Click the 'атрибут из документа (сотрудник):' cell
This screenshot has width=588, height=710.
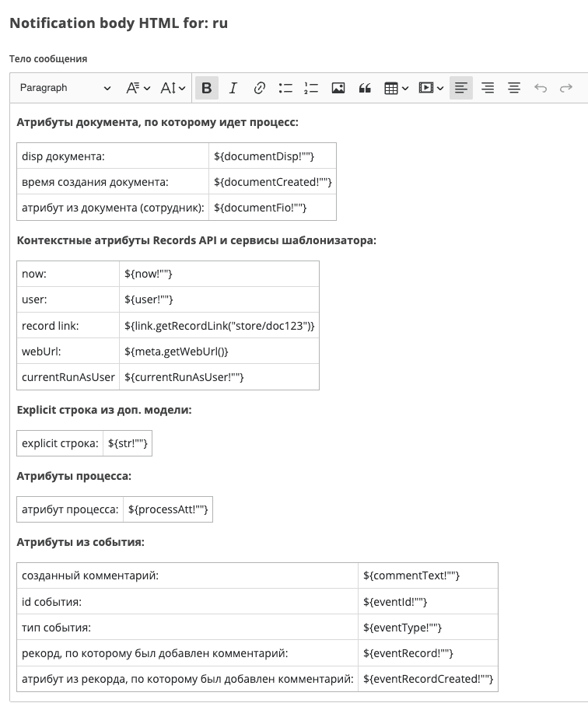click(x=113, y=208)
